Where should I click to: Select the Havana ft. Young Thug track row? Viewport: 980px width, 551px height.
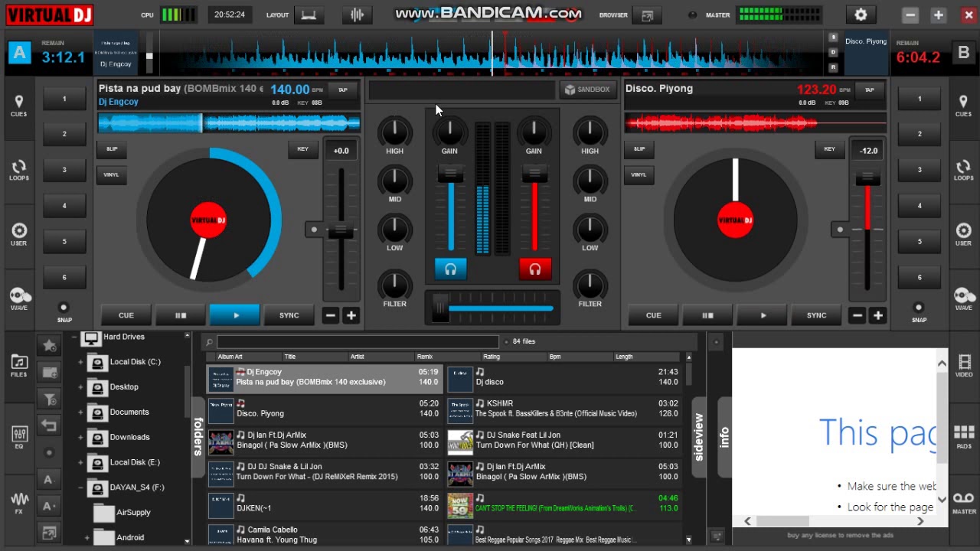(x=325, y=534)
